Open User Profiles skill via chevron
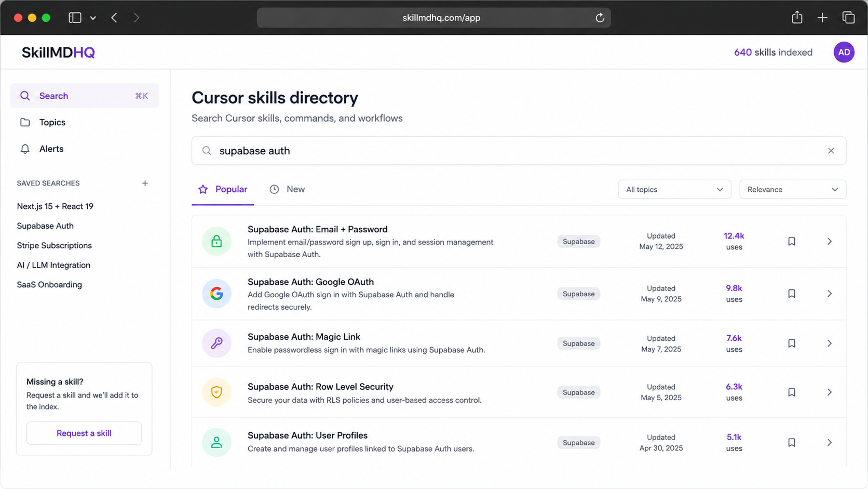 pyautogui.click(x=829, y=442)
